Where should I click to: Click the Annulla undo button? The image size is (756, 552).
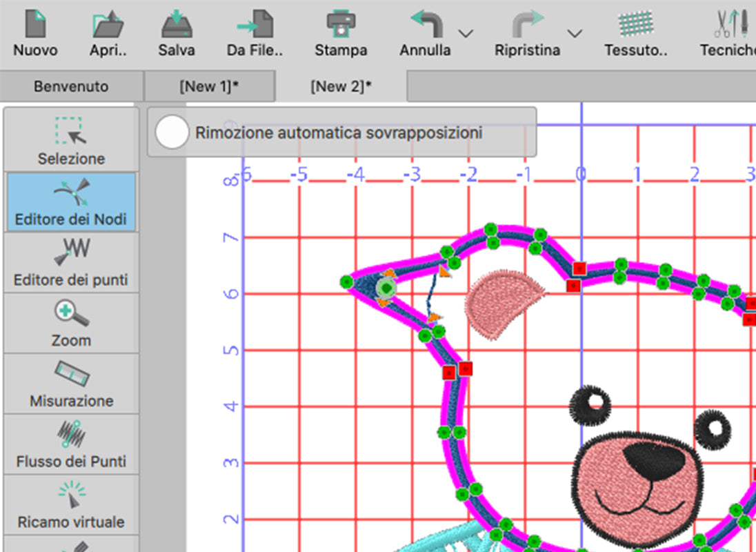[x=426, y=25]
